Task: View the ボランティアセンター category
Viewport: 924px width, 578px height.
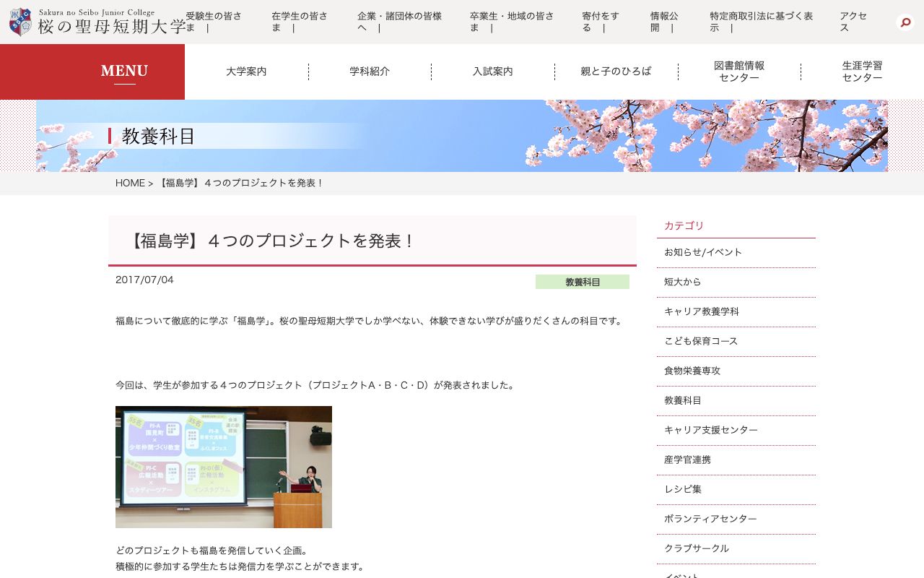Action: pyautogui.click(x=710, y=519)
